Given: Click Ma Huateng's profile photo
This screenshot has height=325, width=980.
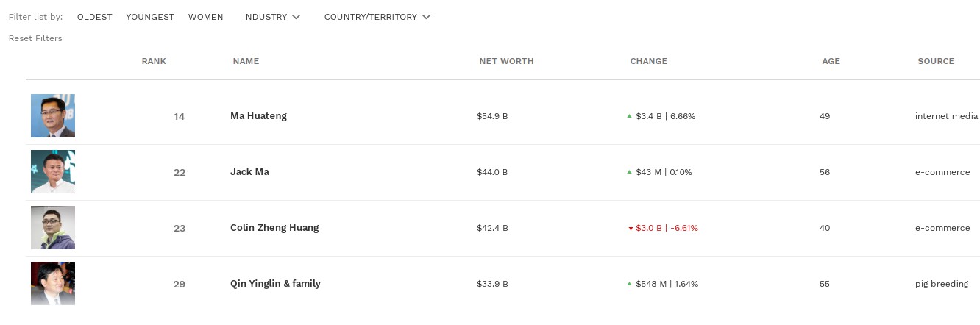Looking at the screenshot, I should tap(53, 115).
